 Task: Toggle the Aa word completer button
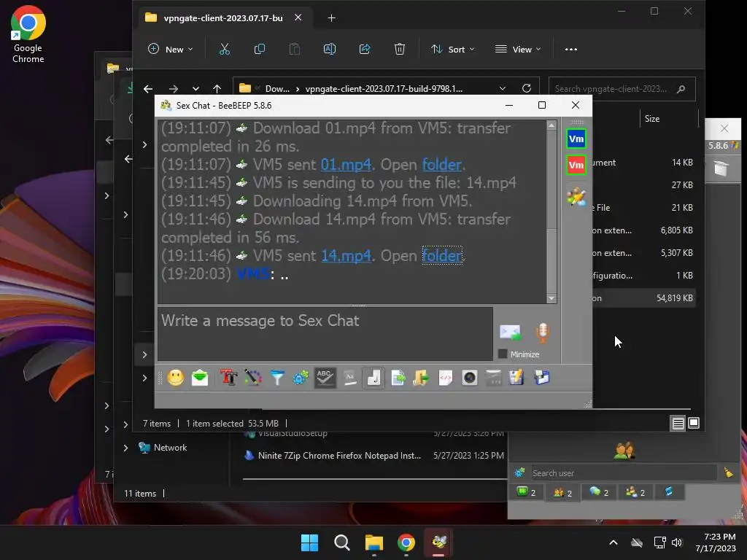[349, 378]
